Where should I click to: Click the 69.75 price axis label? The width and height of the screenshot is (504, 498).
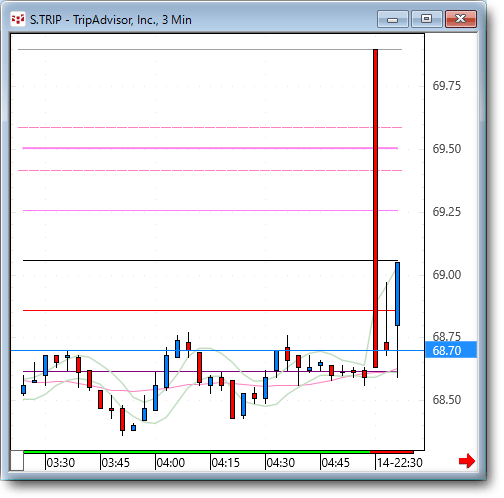tap(447, 86)
